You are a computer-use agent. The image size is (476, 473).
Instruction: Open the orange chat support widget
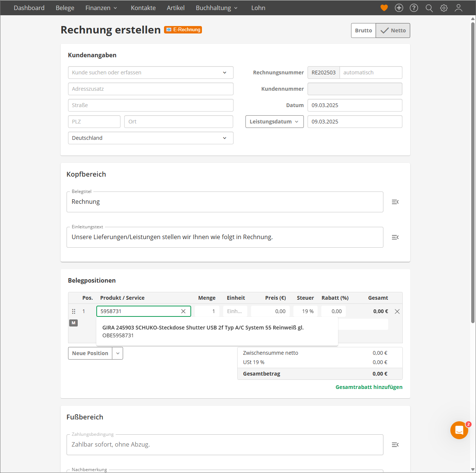459,430
